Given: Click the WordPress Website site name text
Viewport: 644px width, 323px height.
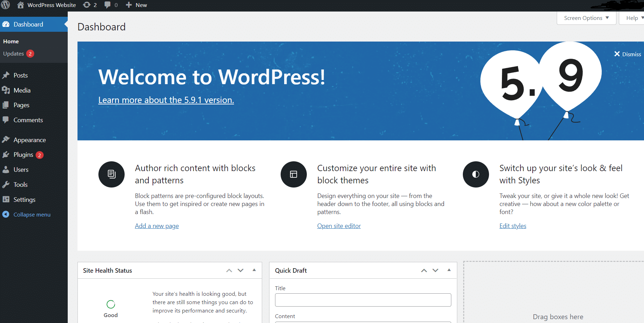Looking at the screenshot, I should tap(52, 5).
